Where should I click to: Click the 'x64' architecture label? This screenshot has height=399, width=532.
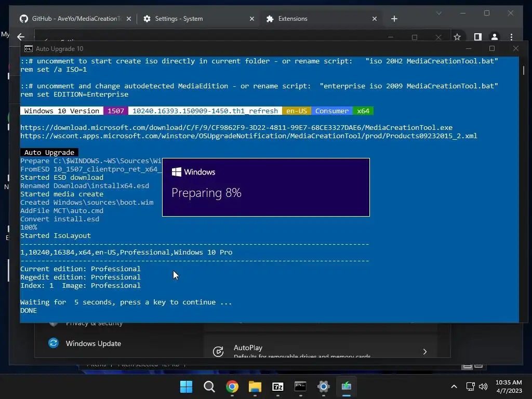point(363,111)
